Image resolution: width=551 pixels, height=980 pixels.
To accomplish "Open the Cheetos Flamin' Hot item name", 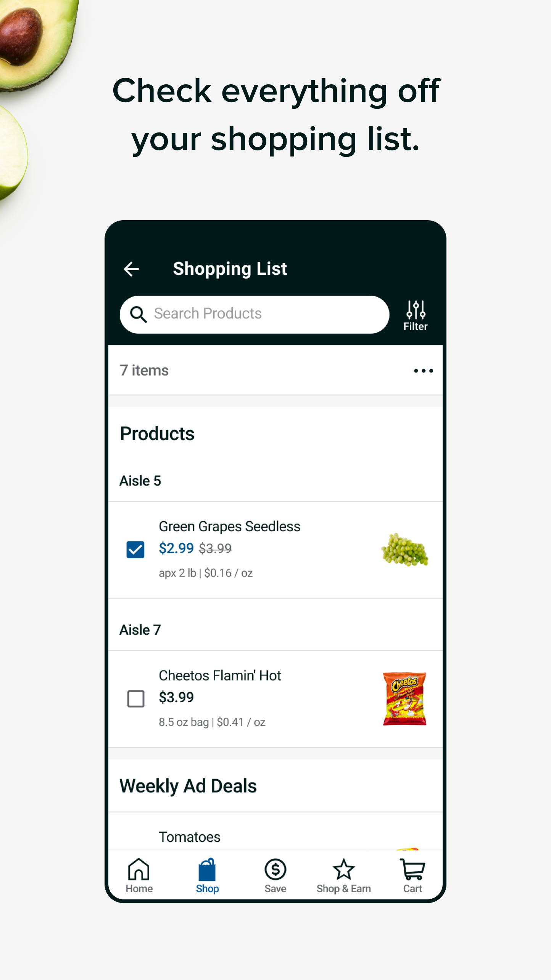I will [x=220, y=675].
